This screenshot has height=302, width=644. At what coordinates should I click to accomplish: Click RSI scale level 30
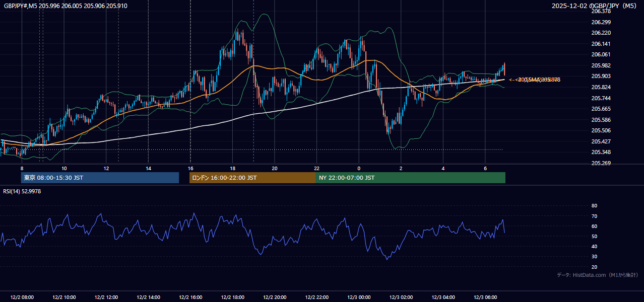pyautogui.click(x=594, y=257)
